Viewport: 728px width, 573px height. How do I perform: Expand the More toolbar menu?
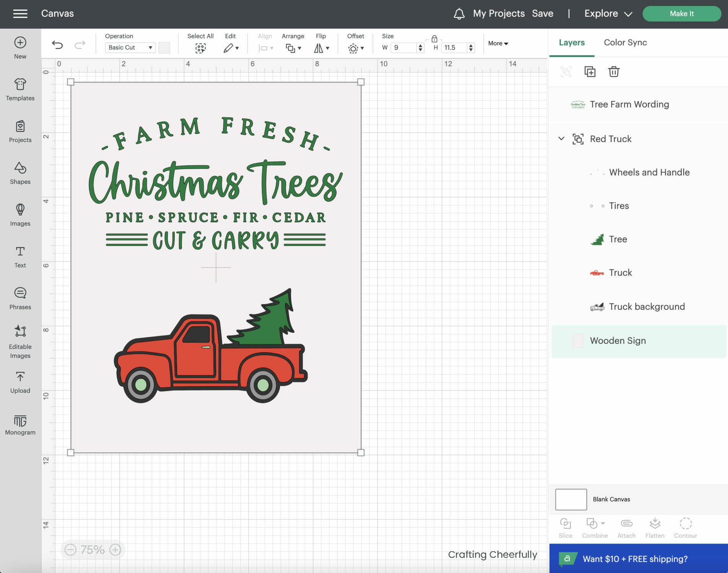tap(498, 44)
